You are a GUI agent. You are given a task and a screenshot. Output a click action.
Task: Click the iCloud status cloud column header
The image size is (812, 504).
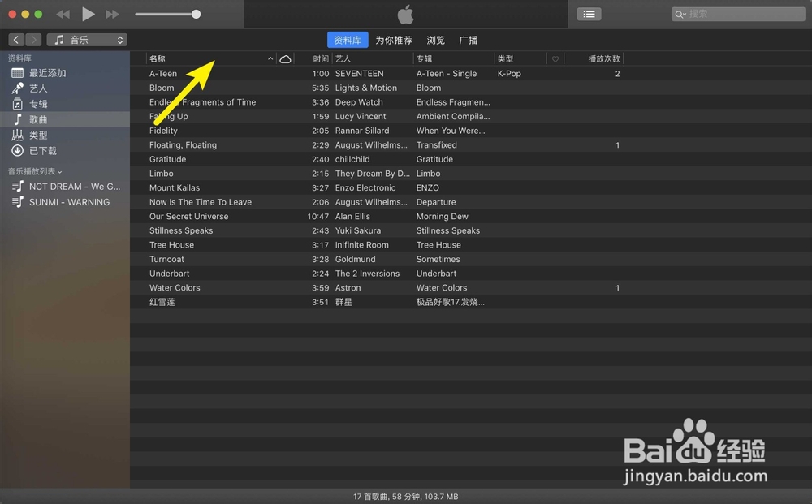(x=285, y=58)
